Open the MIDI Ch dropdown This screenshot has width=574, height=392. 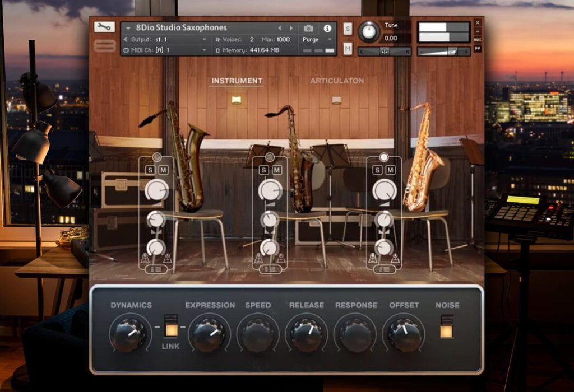click(165, 50)
